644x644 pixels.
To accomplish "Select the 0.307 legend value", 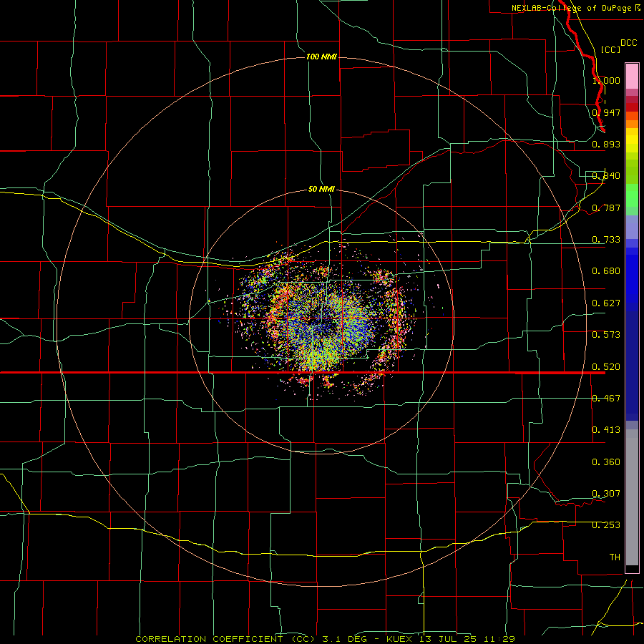I will pos(606,494).
